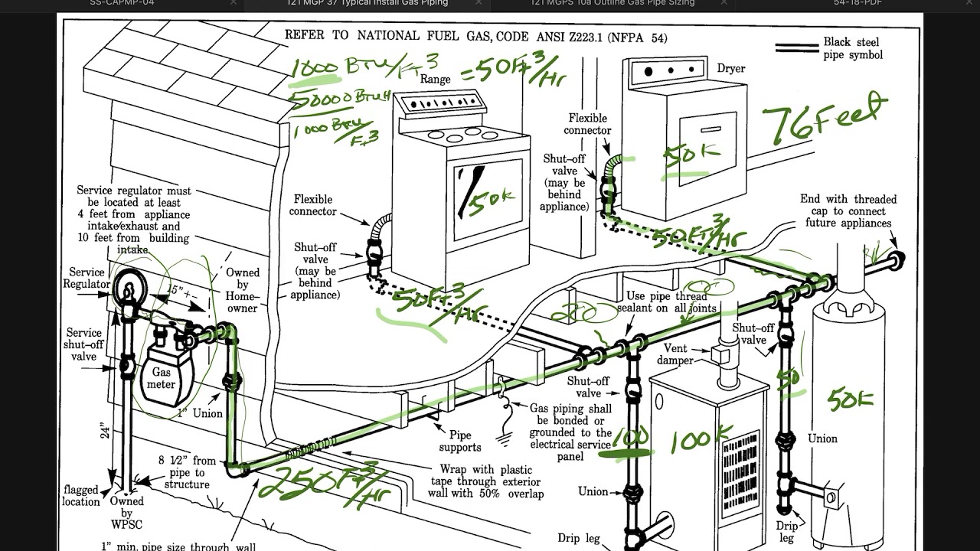
Task: Click the 'Dryer' appliance label
Action: [731, 68]
